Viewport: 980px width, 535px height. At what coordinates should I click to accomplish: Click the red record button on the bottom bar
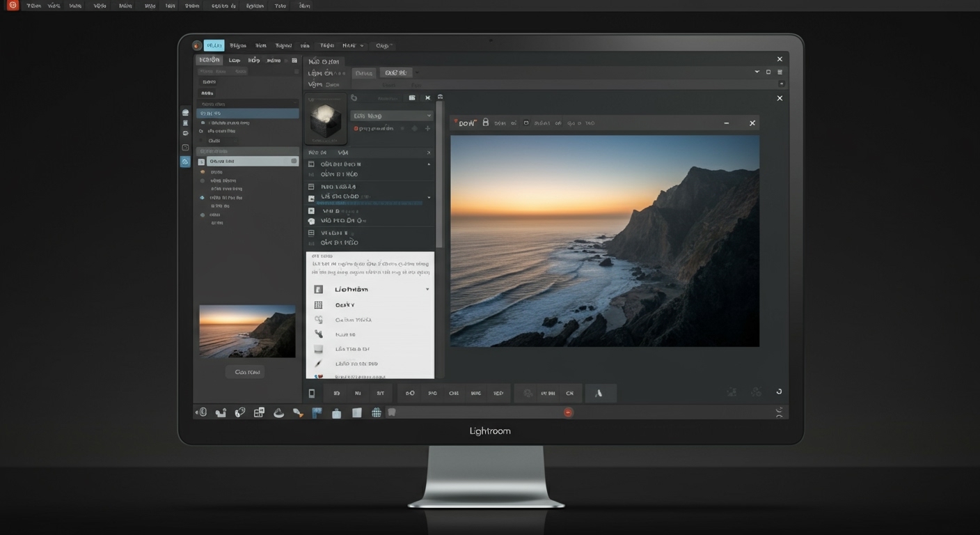click(569, 412)
